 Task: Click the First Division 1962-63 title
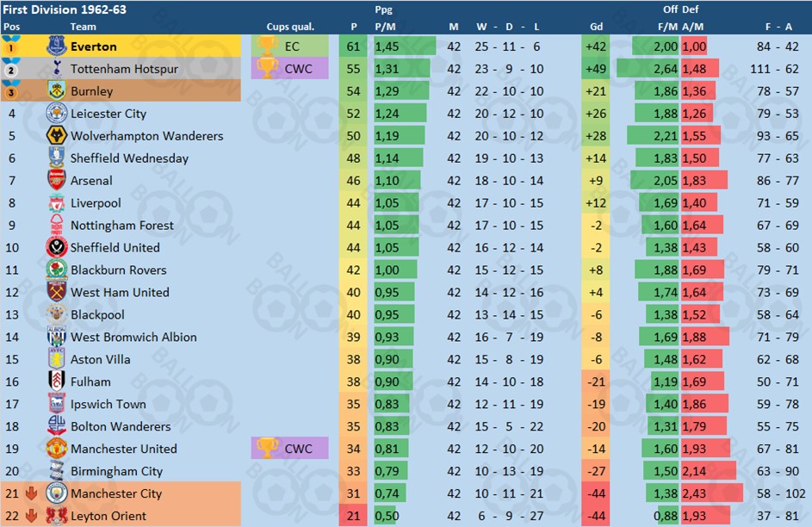tap(57, 9)
